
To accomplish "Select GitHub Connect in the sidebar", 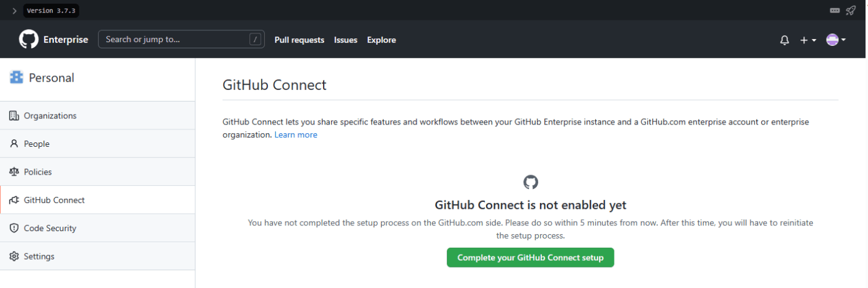I will [x=97, y=200].
